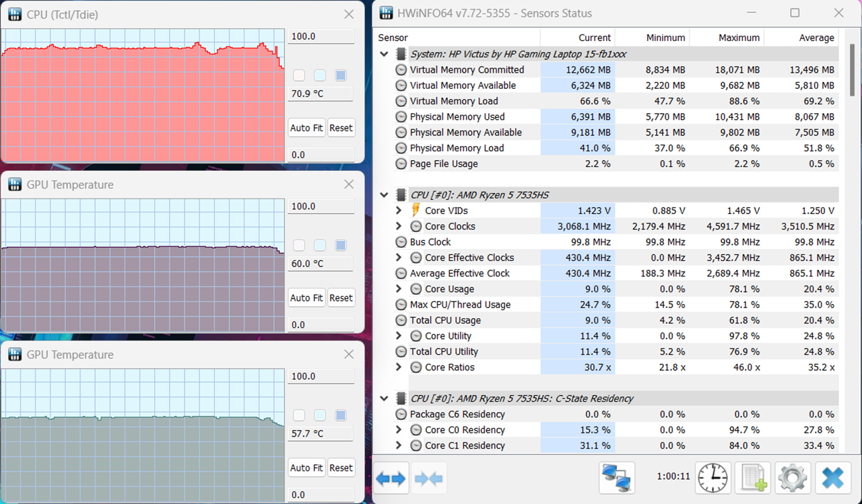Click the Bus Clock sensor icon
Screen dimensions: 862x504
[401, 242]
